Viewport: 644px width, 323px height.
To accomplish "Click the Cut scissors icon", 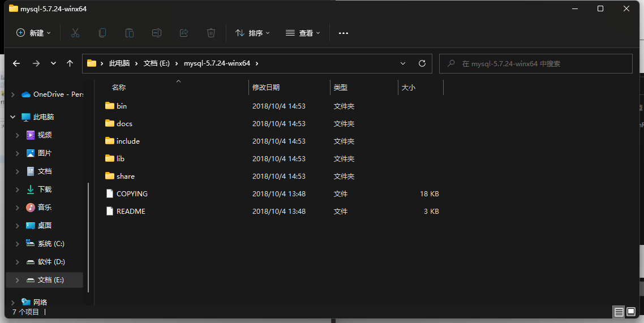I will click(75, 33).
